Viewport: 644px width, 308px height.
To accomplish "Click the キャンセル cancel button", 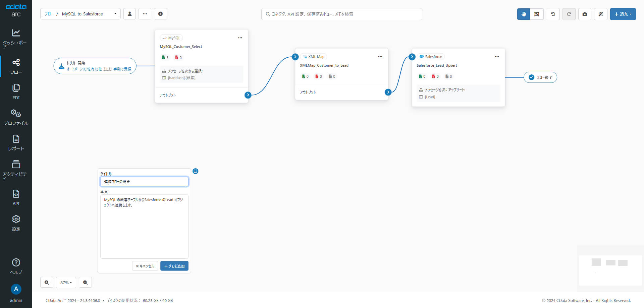I will [145, 266].
